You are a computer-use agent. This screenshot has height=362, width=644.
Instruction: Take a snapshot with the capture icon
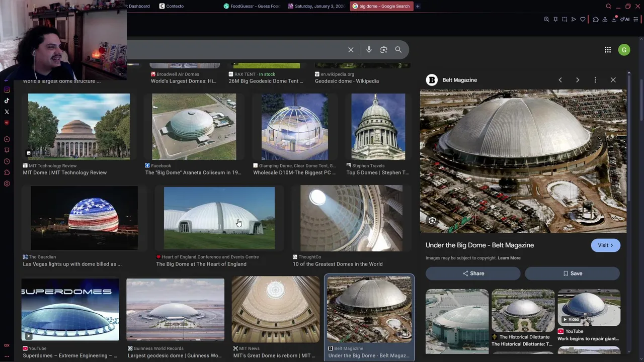click(x=565, y=20)
